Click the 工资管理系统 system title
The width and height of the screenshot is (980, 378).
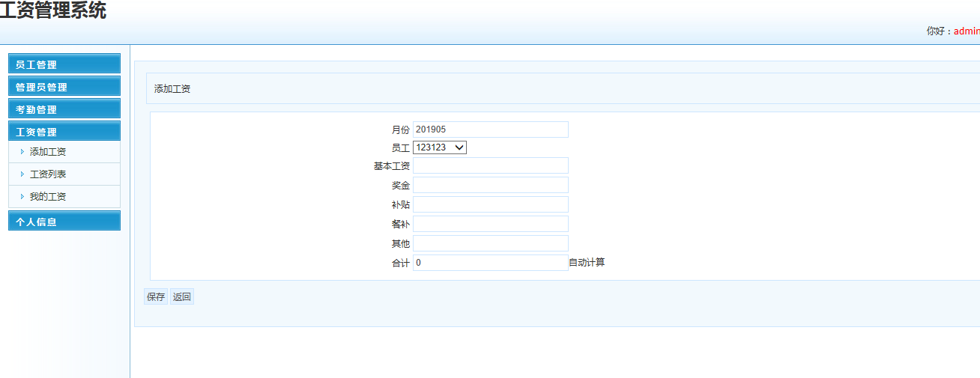pos(53,10)
